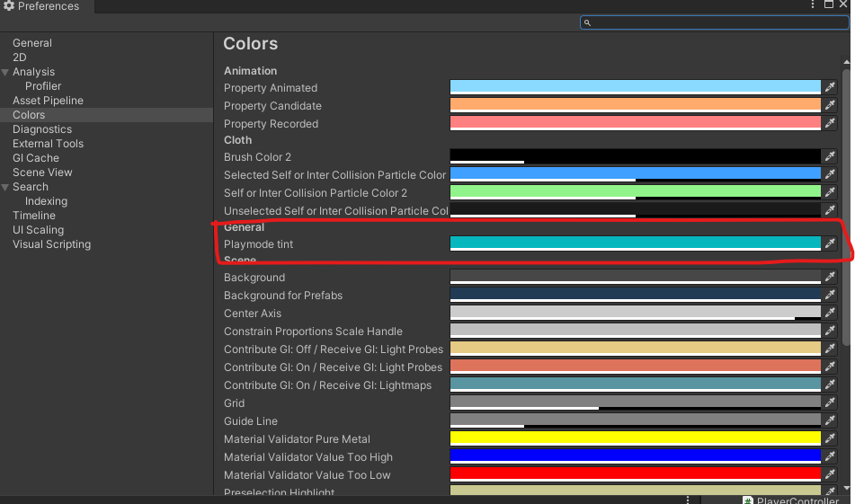Open Profiler settings under Analysis
This screenshot has height=504, width=855.
pos(43,86)
